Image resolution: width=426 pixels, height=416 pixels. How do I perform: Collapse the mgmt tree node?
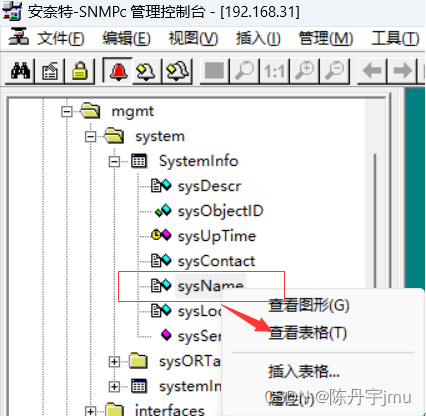click(x=67, y=111)
